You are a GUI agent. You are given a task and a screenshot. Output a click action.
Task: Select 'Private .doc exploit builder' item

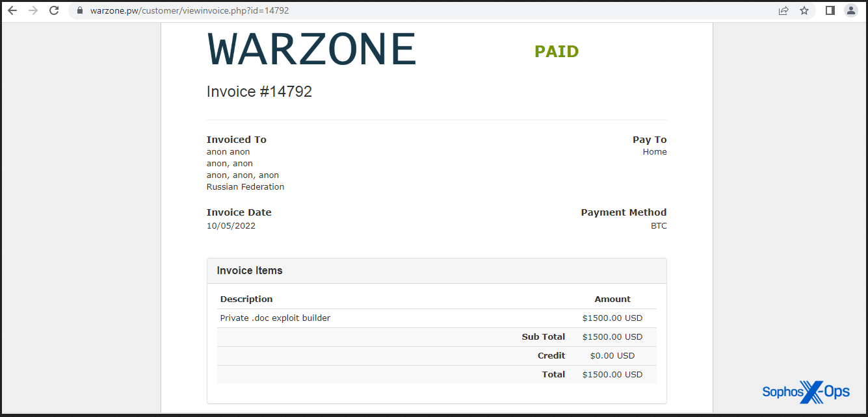[x=275, y=318]
